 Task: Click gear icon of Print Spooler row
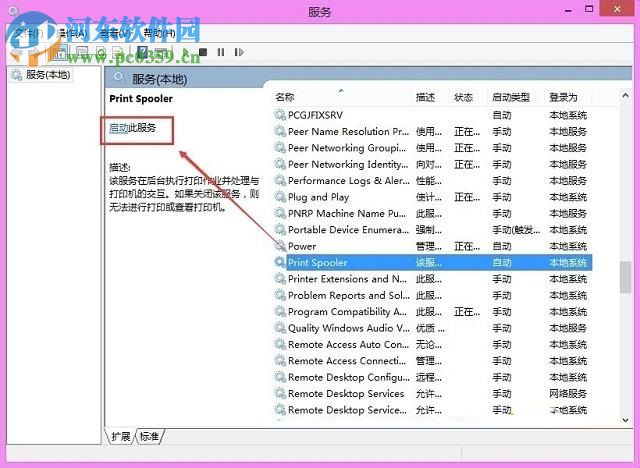pos(280,262)
